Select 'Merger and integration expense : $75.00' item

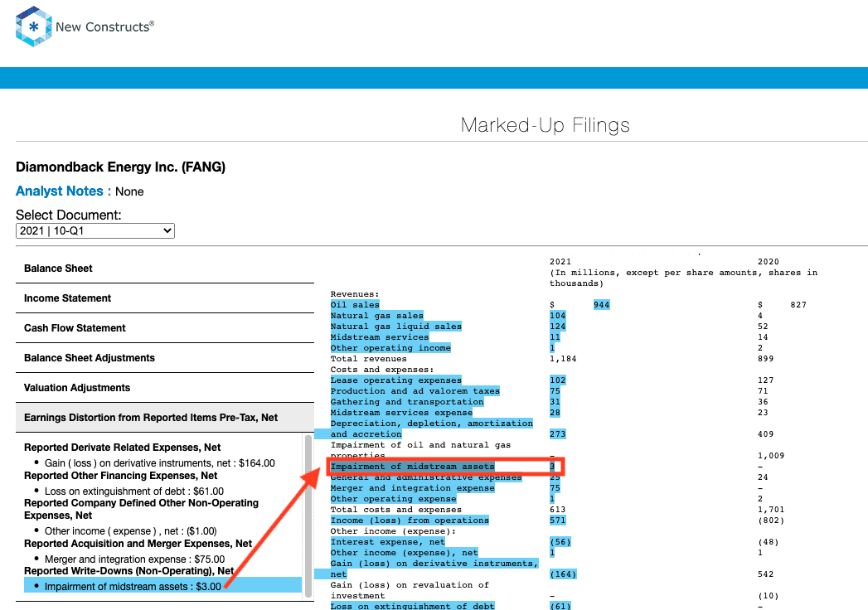(x=134, y=559)
